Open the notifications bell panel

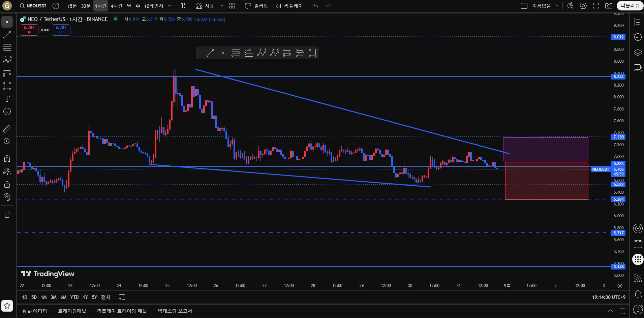tap(638, 294)
